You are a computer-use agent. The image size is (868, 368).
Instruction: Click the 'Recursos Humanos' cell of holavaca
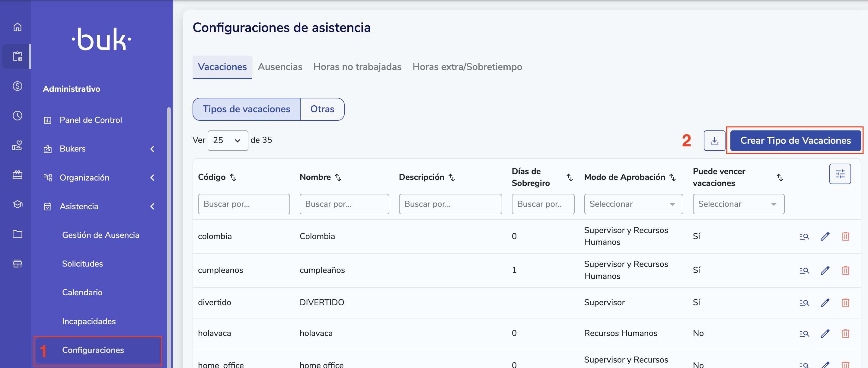(x=621, y=333)
